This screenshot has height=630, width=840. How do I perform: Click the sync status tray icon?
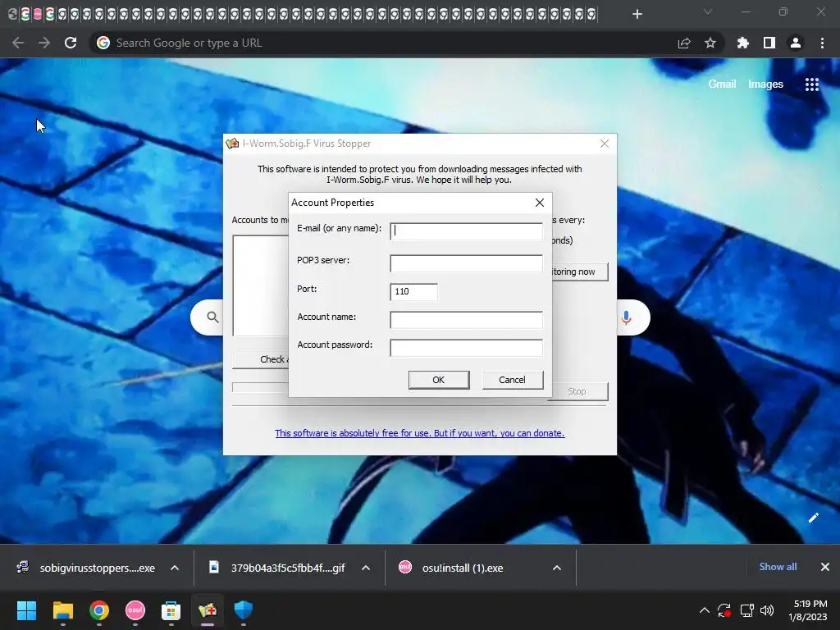724,610
